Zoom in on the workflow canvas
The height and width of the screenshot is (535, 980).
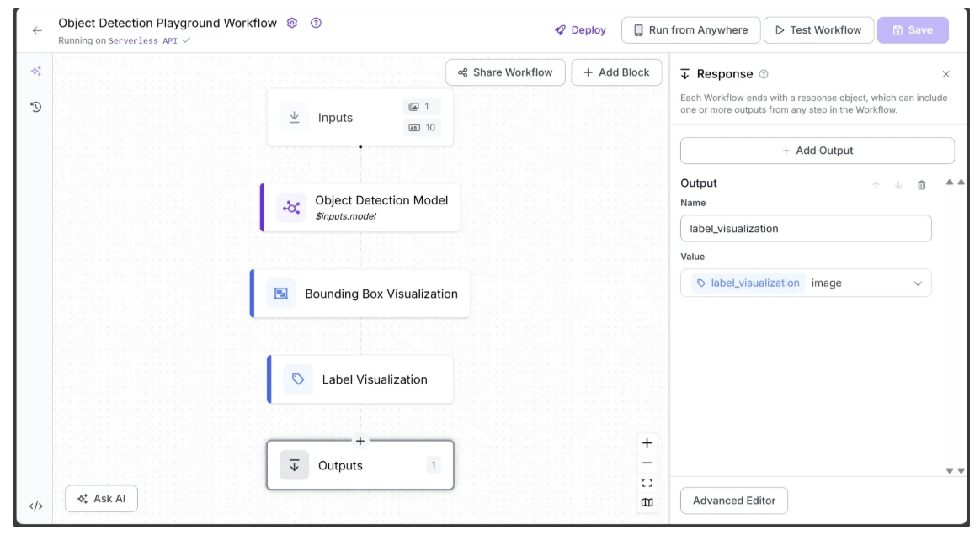pos(647,443)
